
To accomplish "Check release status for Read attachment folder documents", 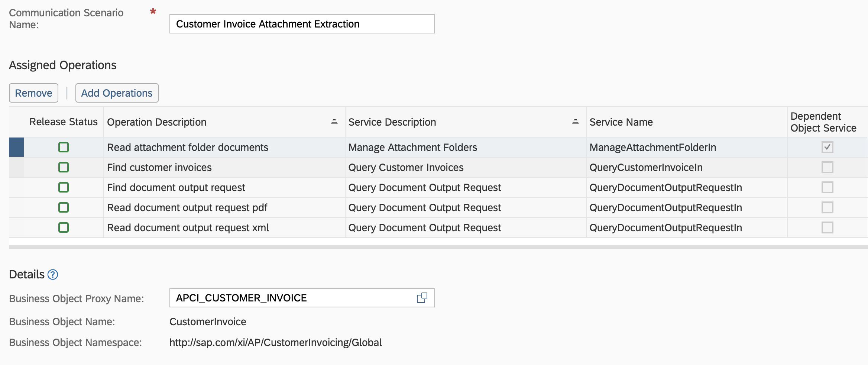I will (x=63, y=147).
